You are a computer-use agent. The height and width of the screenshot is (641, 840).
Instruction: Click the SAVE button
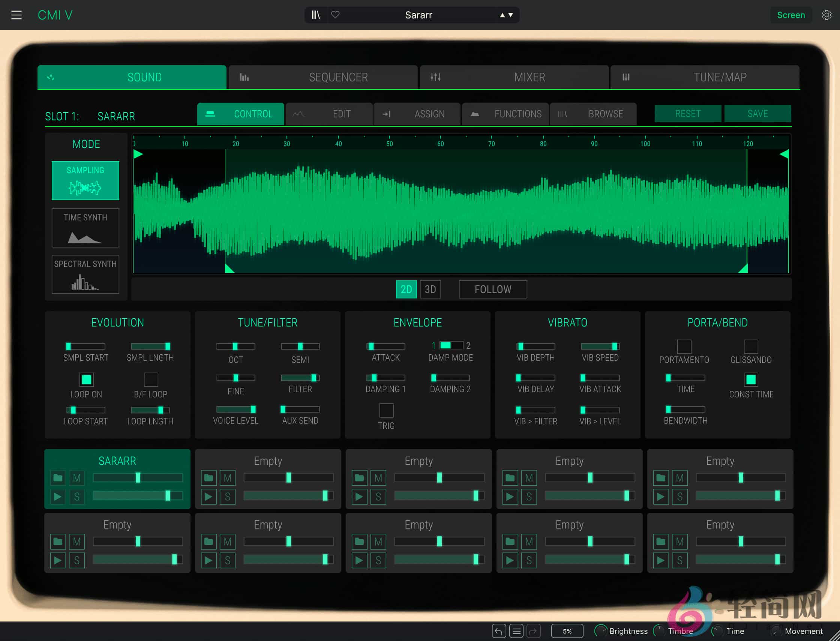click(758, 113)
